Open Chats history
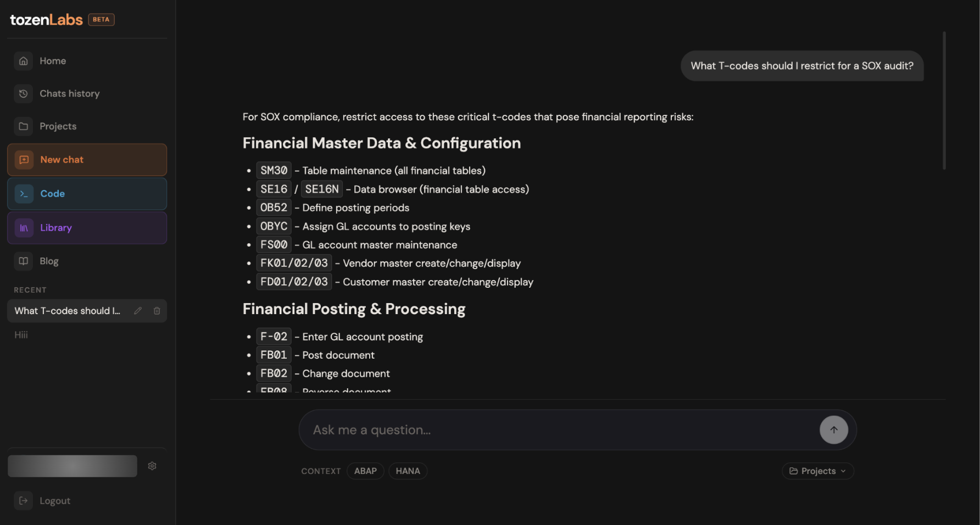 coord(87,94)
